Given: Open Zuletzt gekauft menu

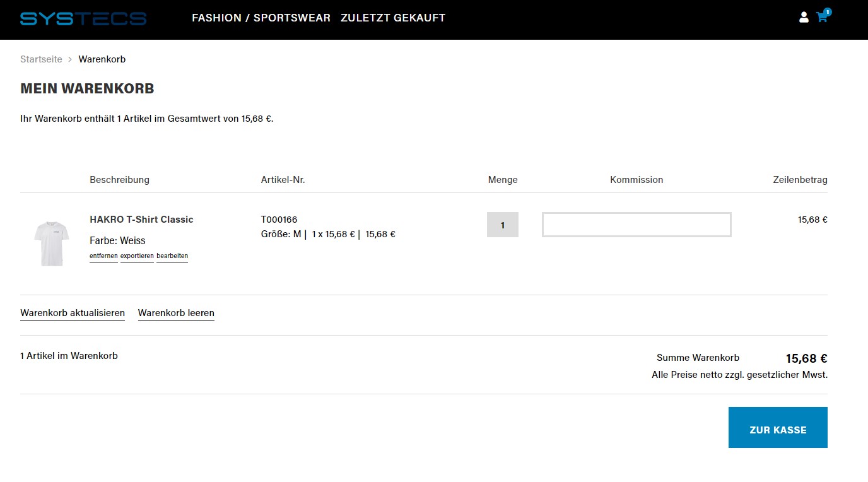Looking at the screenshot, I should pyautogui.click(x=393, y=18).
